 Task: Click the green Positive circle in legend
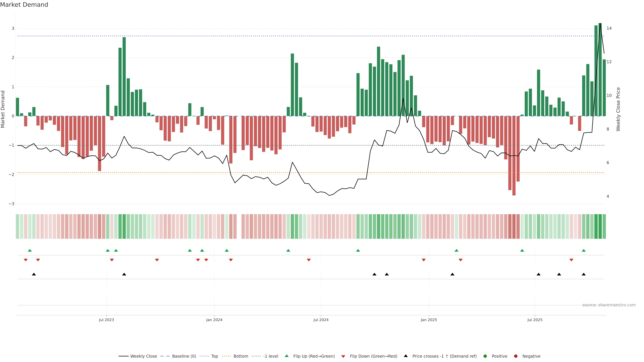pyautogui.click(x=485, y=356)
